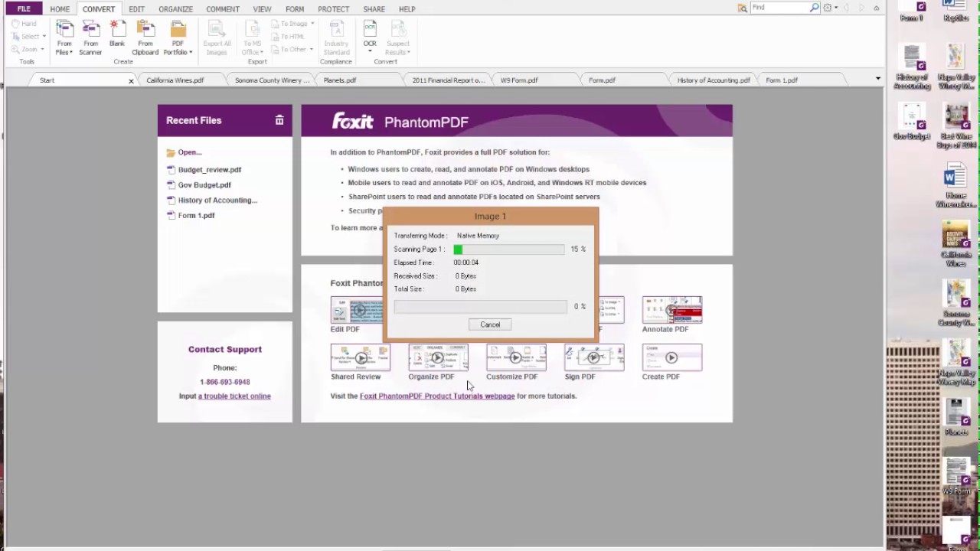This screenshot has height=551, width=980.
Task: Open Gov Budget.pdf from Recent Files
Action: [x=204, y=185]
